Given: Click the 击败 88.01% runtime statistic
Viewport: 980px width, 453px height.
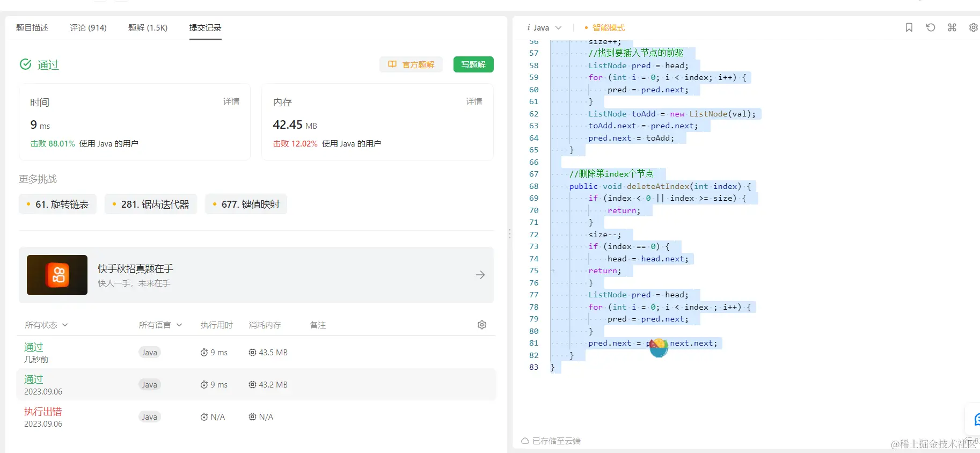Looking at the screenshot, I should 53,143.
